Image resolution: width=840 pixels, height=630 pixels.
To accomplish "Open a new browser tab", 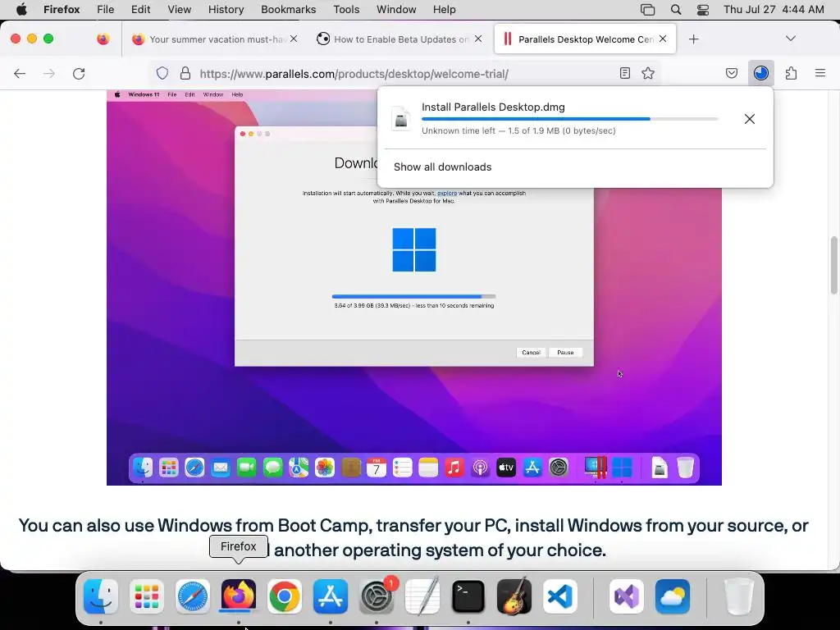I will click(694, 39).
